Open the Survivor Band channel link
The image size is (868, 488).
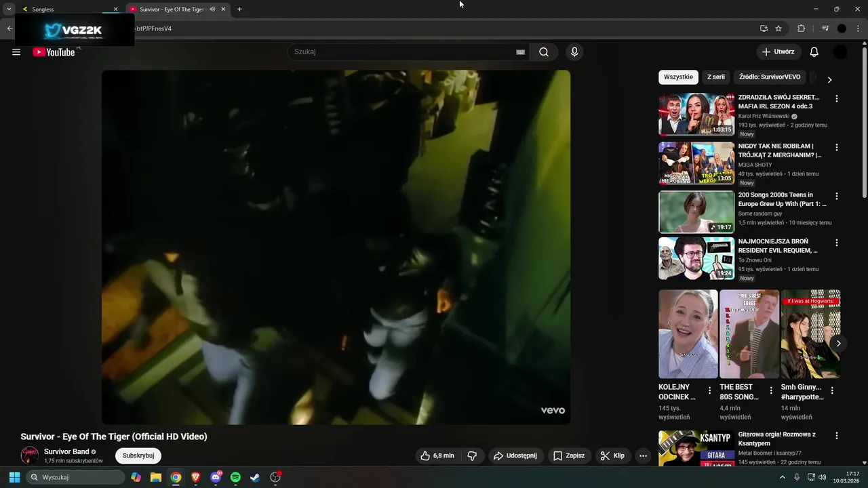tap(66, 452)
